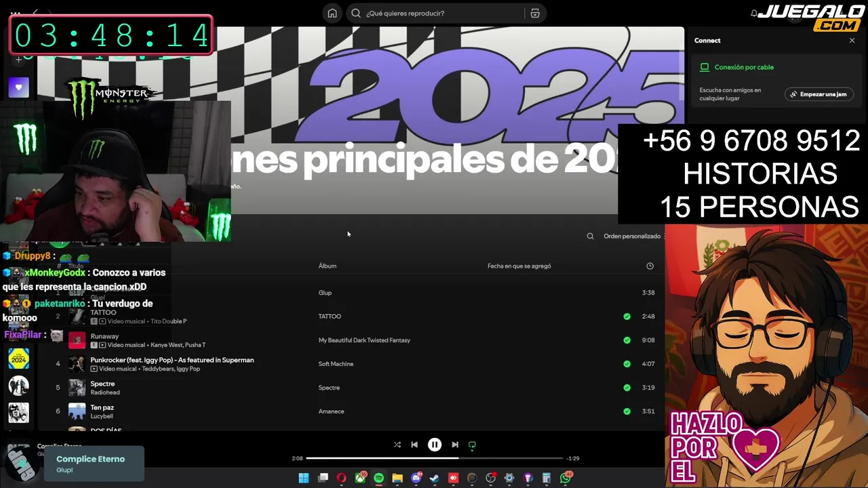Open Xbox app from taskbar
This screenshot has width=868, height=488.
(x=360, y=478)
